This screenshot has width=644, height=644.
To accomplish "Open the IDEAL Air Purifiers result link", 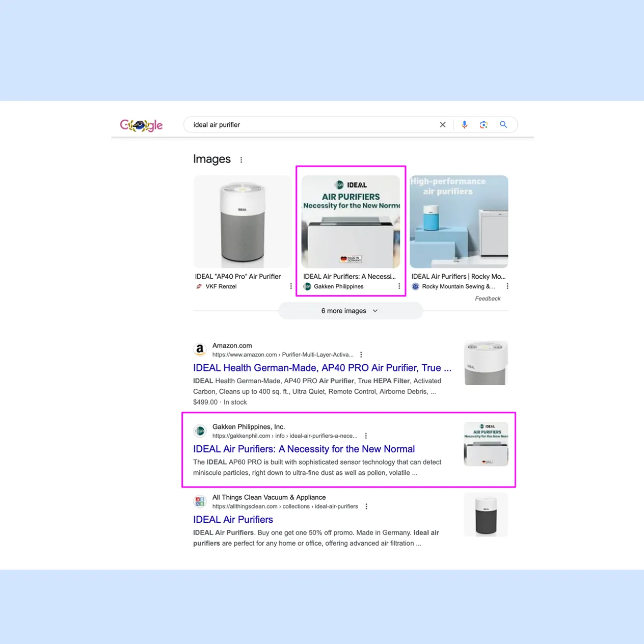I will coord(233,520).
